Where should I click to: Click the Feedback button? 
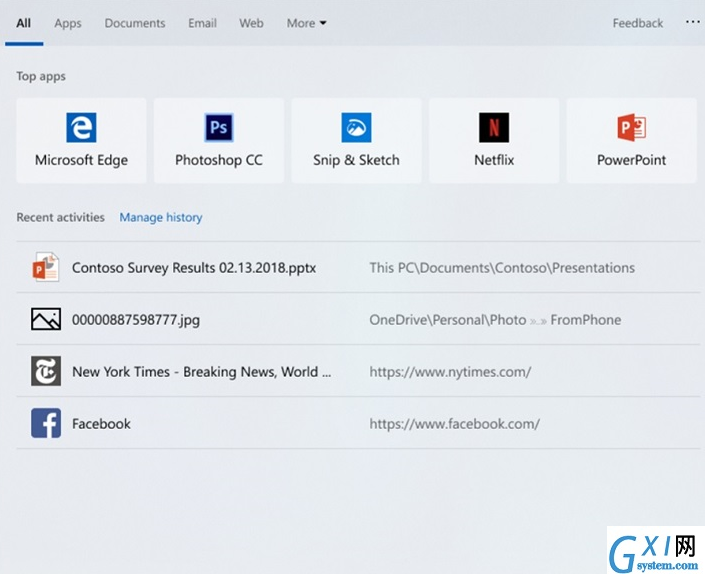pyautogui.click(x=638, y=23)
